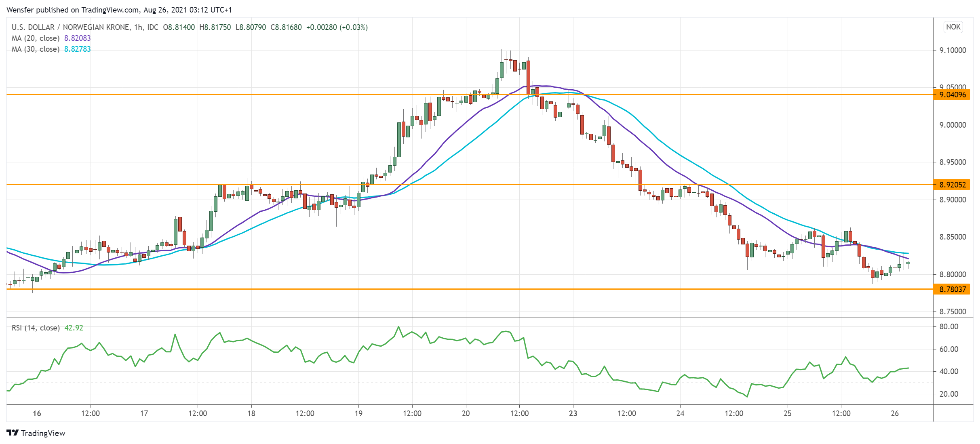The image size is (980, 444).
Task: Click the date label 16 on time axis
Action: [37, 414]
